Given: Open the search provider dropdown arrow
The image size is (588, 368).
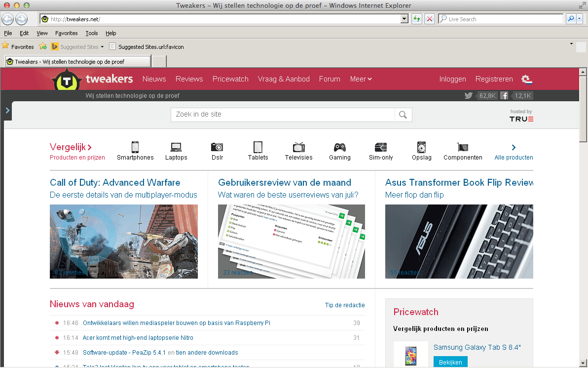Looking at the screenshot, I should [580, 19].
